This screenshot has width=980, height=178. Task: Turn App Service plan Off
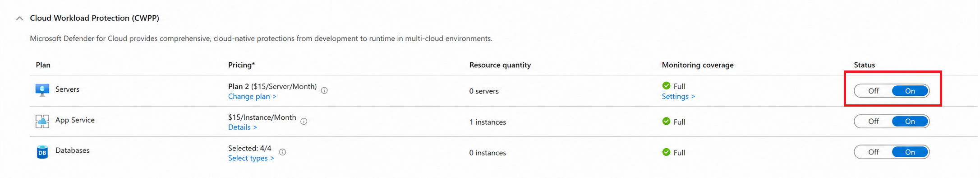coord(873,121)
